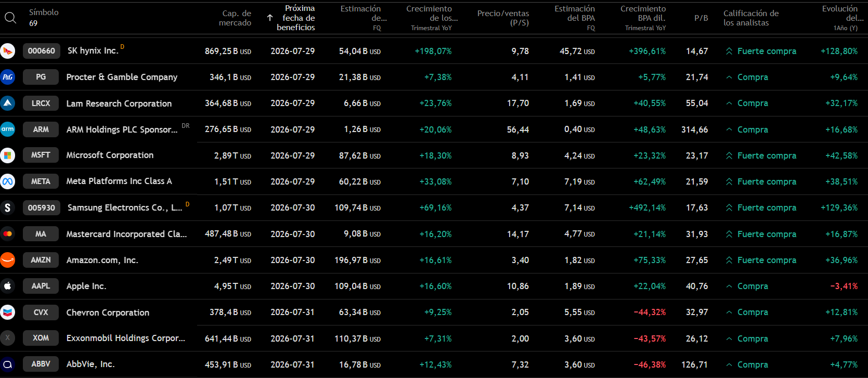Click the SK hynix company logo
Viewport: 868px width, 378px height.
[x=8, y=51]
